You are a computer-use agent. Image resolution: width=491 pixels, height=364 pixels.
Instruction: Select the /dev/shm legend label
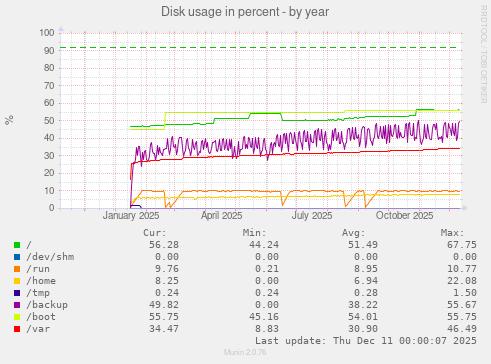[x=50, y=257]
